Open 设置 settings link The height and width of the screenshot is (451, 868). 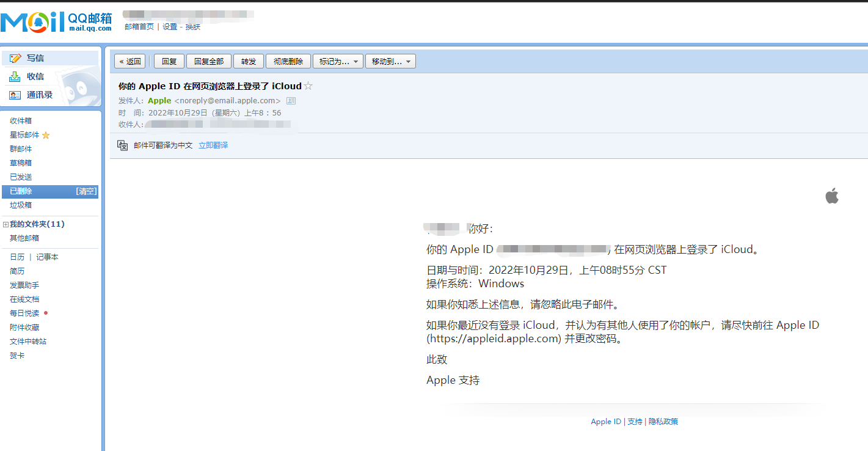(170, 27)
